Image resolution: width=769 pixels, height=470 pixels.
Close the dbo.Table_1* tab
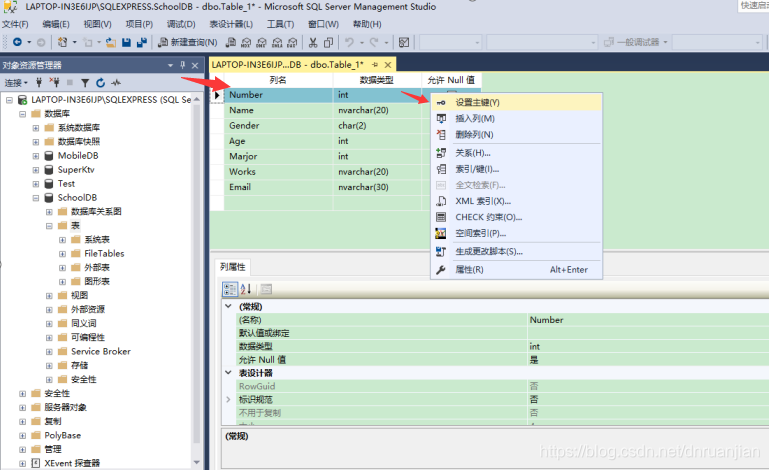click(388, 65)
